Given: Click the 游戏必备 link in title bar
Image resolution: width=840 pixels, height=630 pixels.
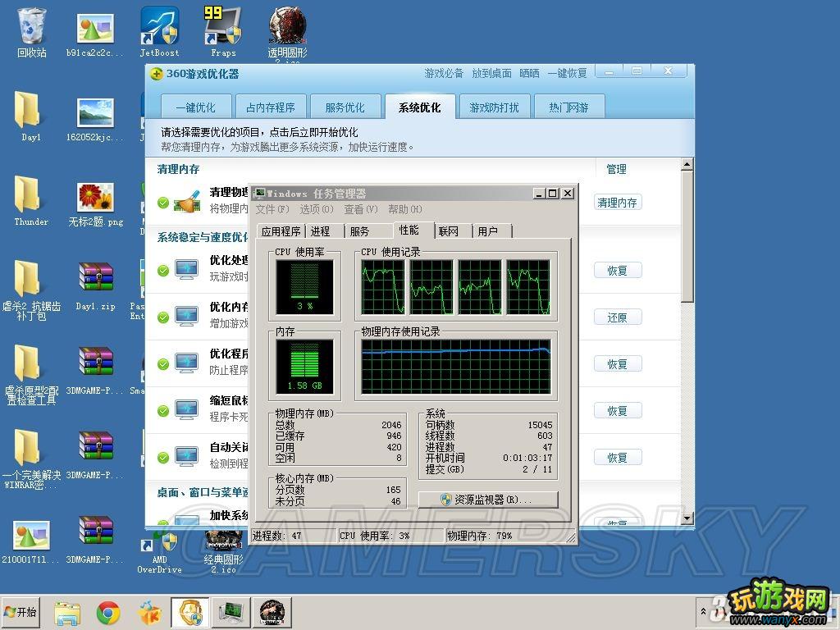Looking at the screenshot, I should pos(444,73).
